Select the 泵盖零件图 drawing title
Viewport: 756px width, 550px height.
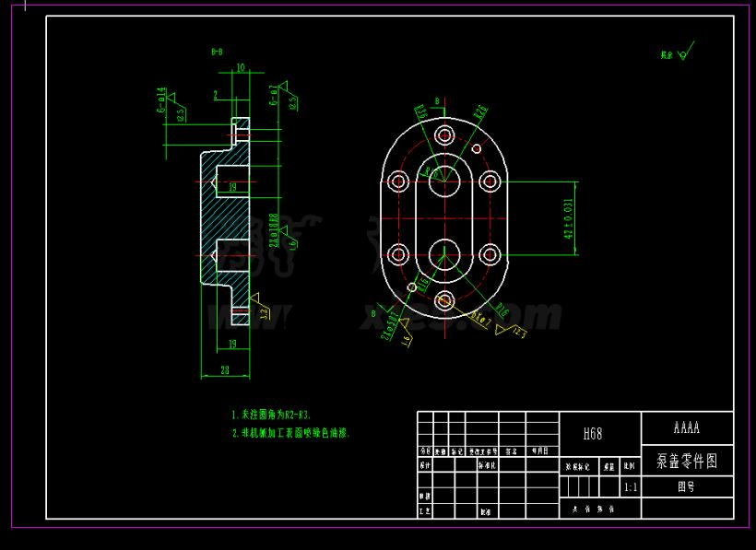point(687,461)
